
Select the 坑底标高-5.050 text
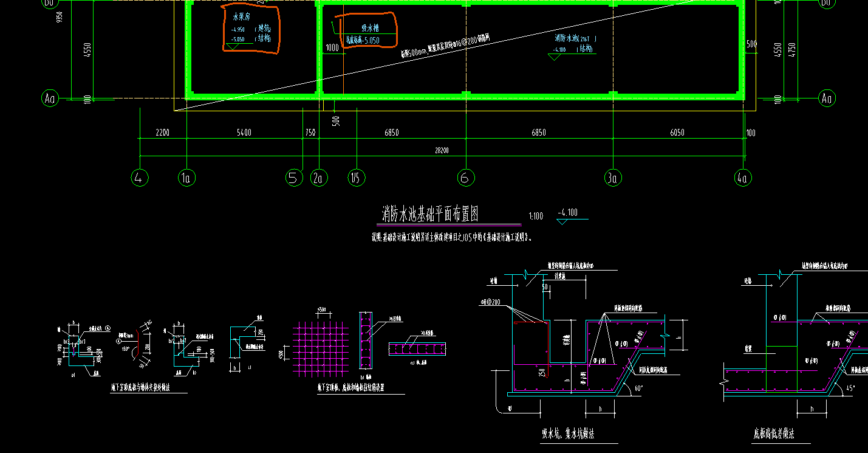click(x=363, y=41)
